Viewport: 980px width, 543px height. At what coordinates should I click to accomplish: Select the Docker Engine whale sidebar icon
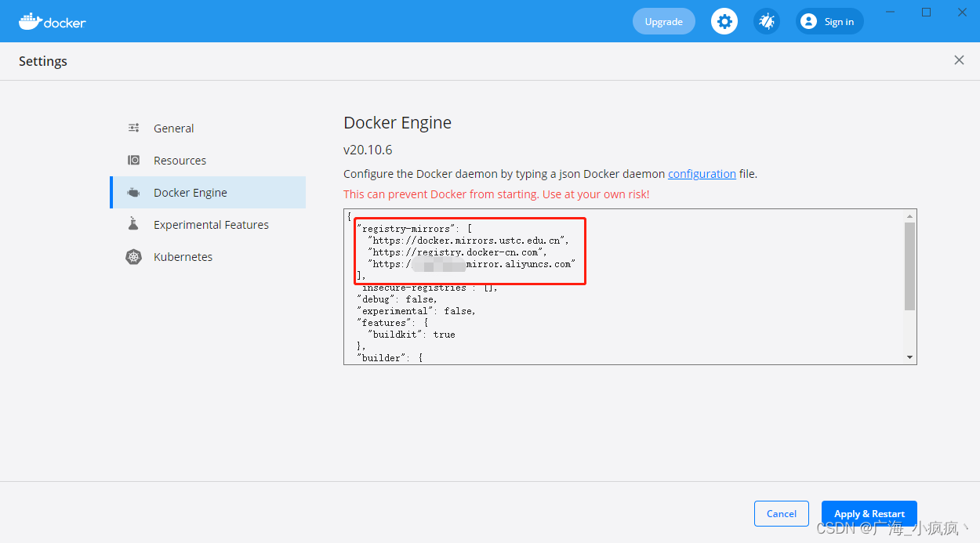[x=133, y=192]
